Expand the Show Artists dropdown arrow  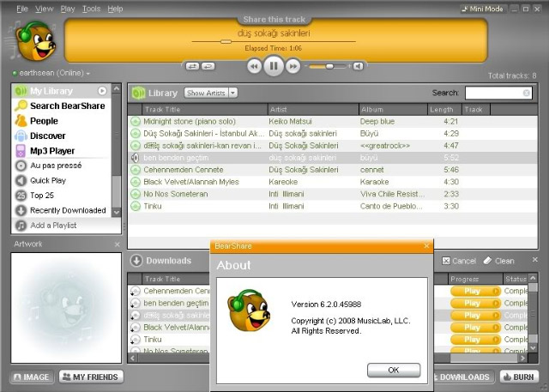click(232, 93)
